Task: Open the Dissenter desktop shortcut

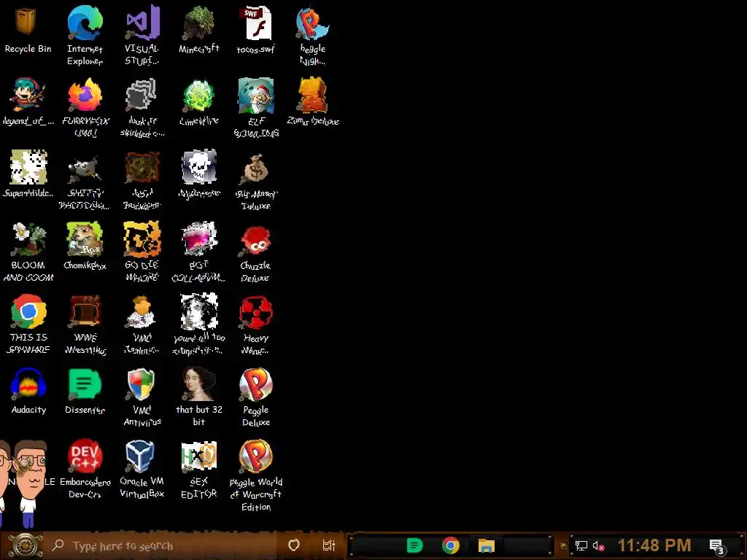Action: pos(85,384)
